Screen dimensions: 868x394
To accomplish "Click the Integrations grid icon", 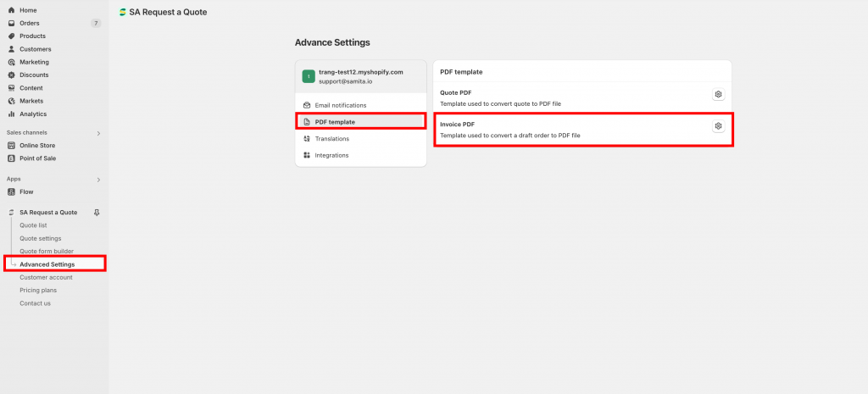I will coord(307,156).
